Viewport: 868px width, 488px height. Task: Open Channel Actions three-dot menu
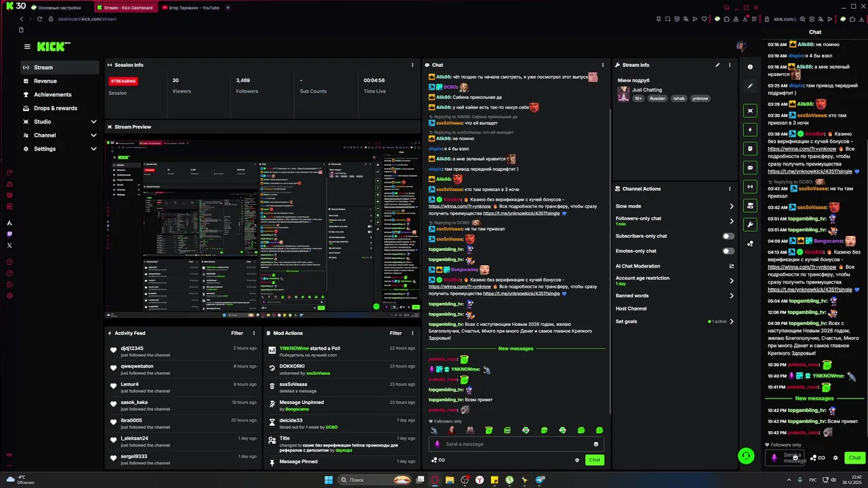pos(730,188)
